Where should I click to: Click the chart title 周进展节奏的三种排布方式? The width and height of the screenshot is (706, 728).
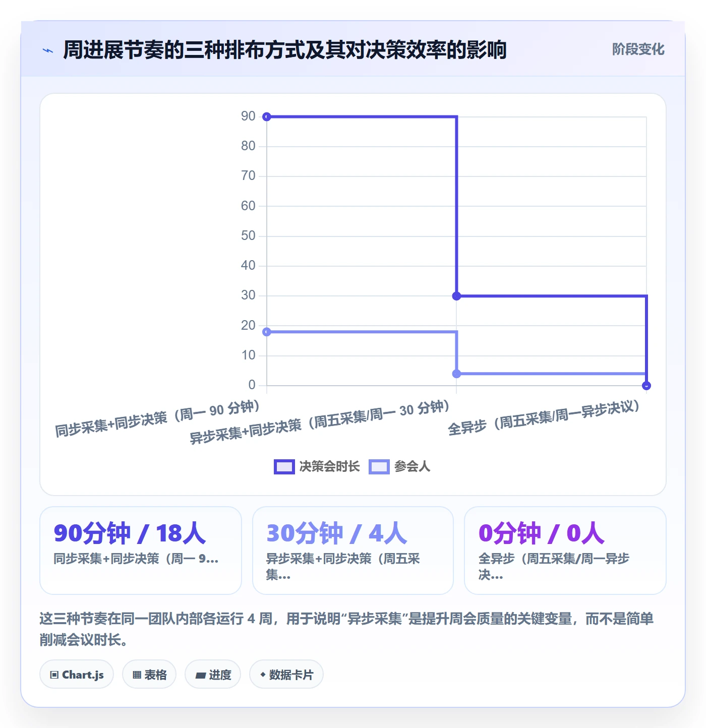coord(285,50)
